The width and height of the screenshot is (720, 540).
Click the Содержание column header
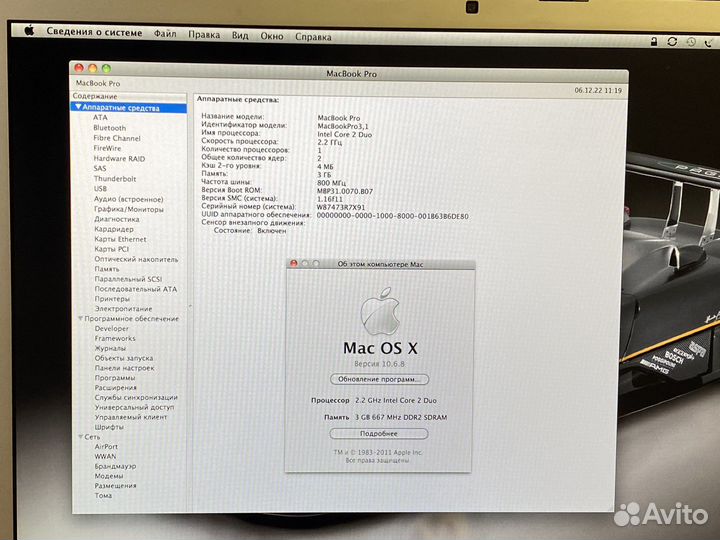(129, 96)
